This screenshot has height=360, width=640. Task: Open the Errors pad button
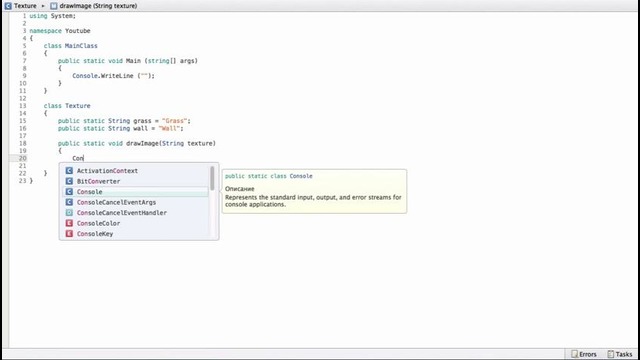[x=584, y=354]
